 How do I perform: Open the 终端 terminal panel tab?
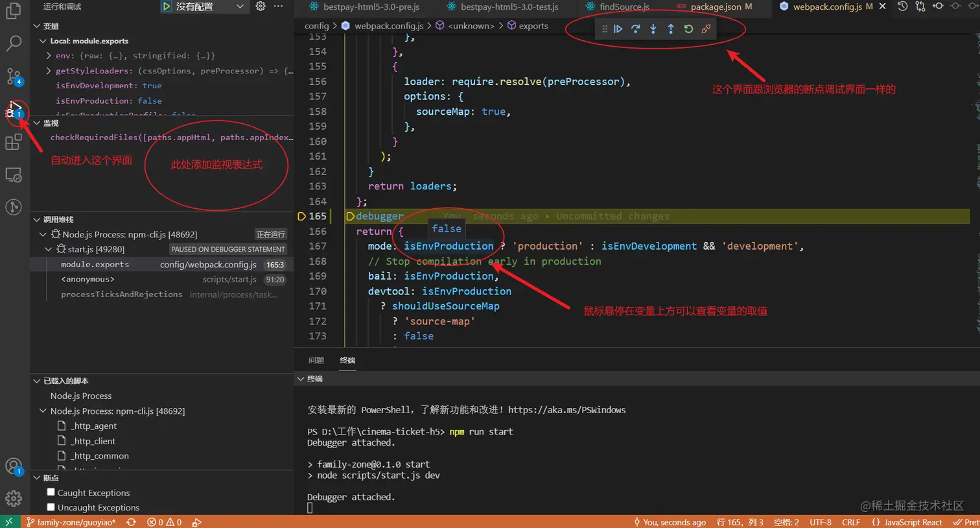pos(347,360)
